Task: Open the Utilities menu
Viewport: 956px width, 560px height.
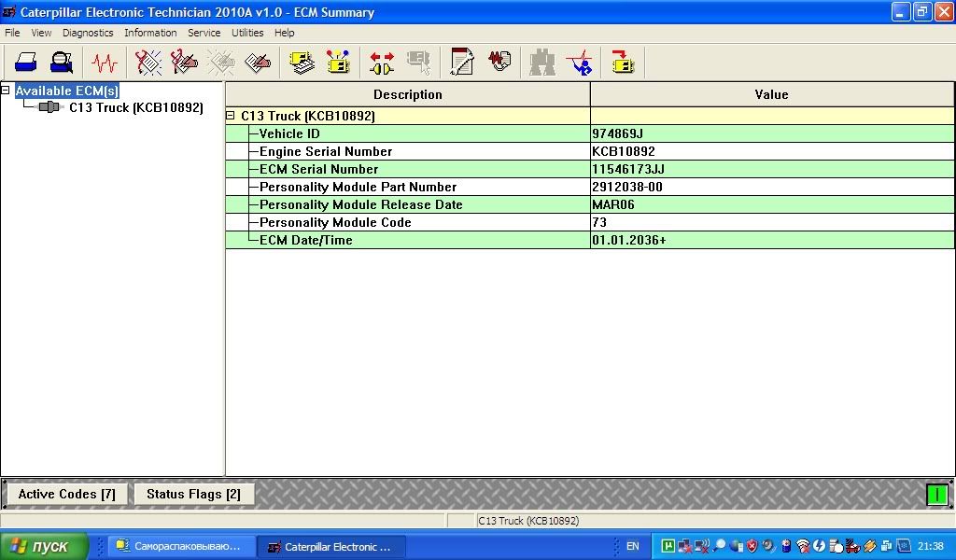Action: (247, 33)
